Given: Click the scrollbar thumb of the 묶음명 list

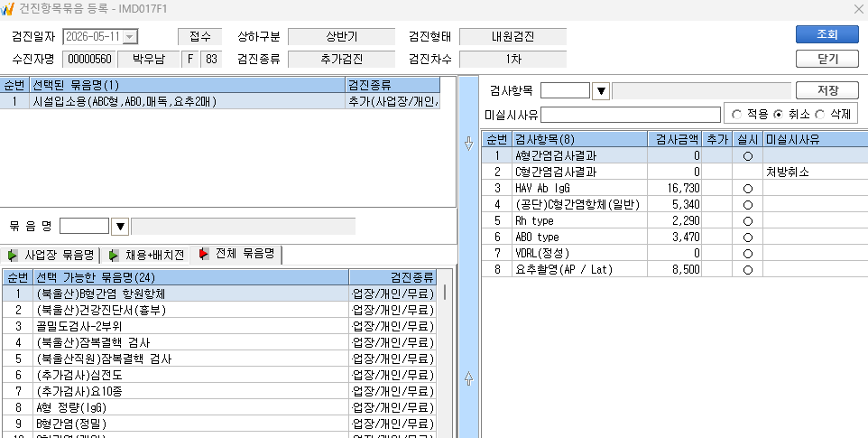Looking at the screenshot, I should [x=445, y=292].
